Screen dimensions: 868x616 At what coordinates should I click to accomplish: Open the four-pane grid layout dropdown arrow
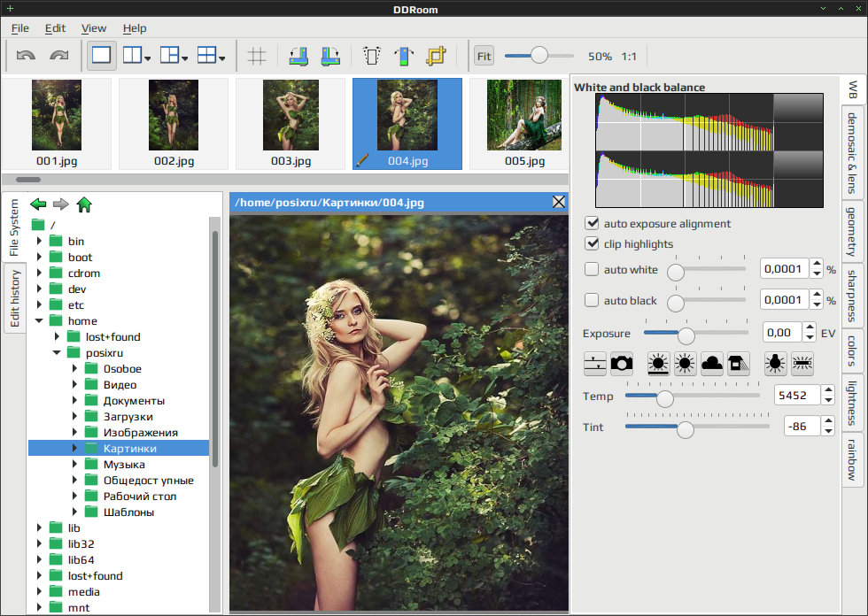(221, 58)
